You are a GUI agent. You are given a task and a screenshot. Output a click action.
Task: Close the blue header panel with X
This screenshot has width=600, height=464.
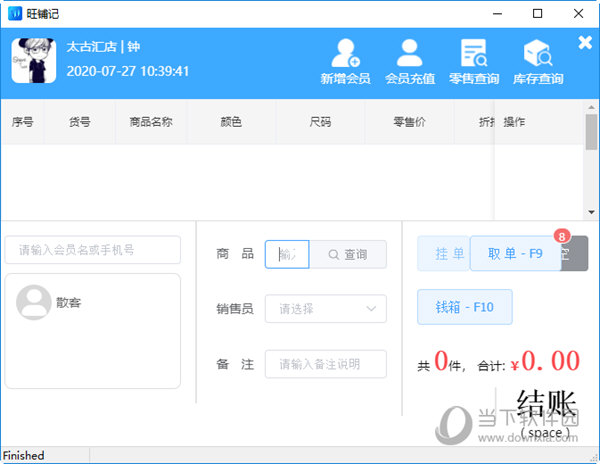tap(585, 42)
